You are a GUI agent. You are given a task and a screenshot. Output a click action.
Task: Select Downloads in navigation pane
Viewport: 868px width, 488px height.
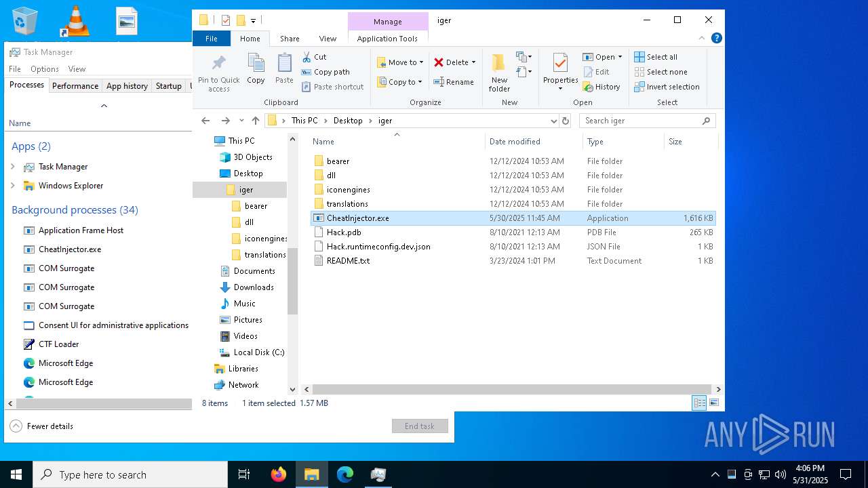(x=254, y=287)
